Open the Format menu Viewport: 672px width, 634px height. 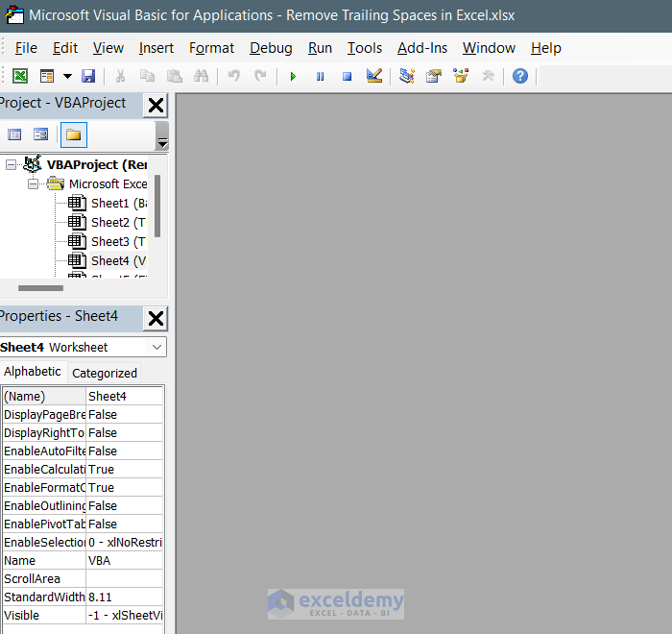212,48
